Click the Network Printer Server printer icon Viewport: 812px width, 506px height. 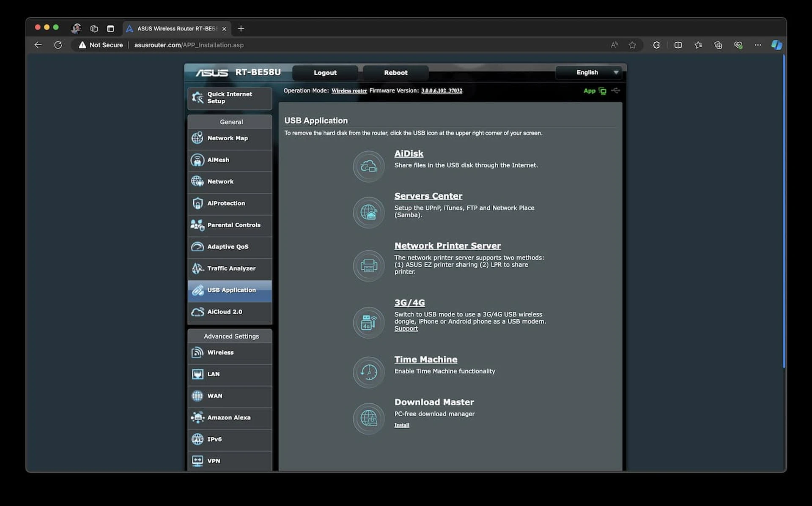[369, 266]
